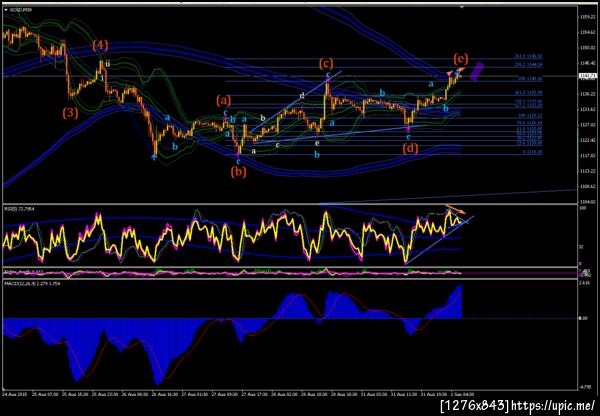The width and height of the screenshot is (600, 416).
Task: Select the orange (e) wave label
Action: [x=461, y=59]
